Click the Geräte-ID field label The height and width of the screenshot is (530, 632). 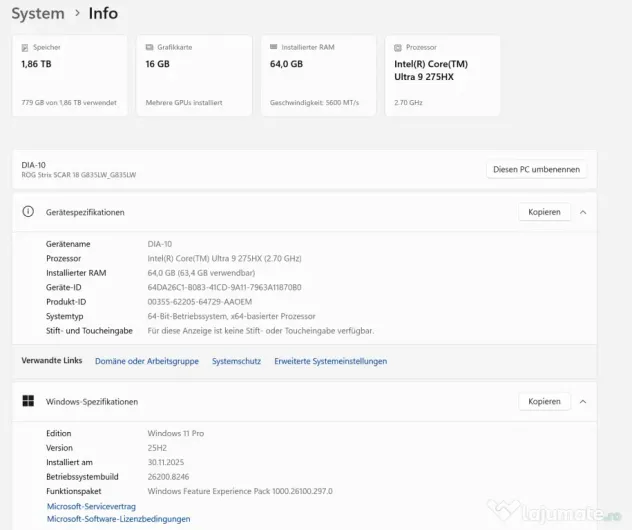[64, 287]
